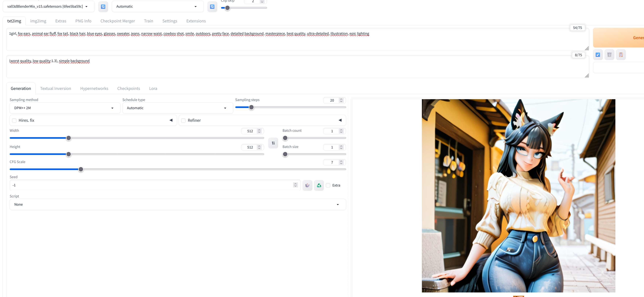Open the PNG Info tab

83,21
